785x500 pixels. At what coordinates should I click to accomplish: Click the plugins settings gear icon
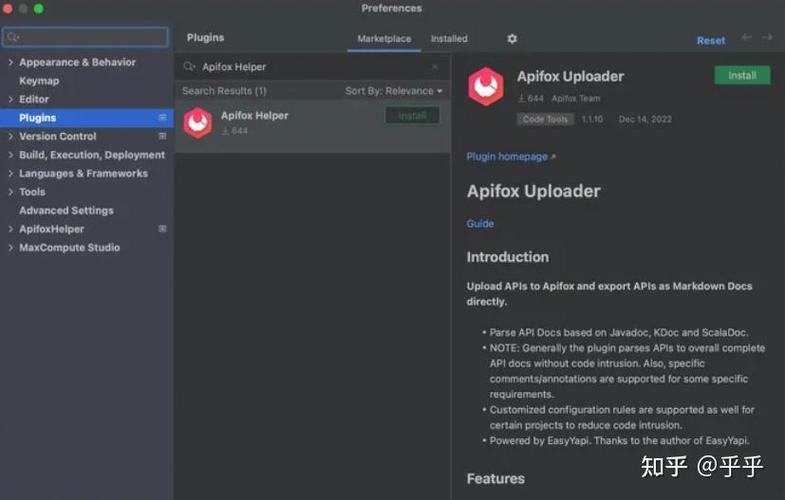pyautogui.click(x=512, y=39)
